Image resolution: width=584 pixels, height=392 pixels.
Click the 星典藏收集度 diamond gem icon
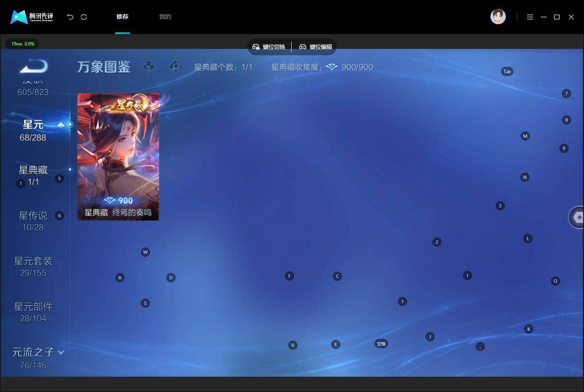pos(332,67)
